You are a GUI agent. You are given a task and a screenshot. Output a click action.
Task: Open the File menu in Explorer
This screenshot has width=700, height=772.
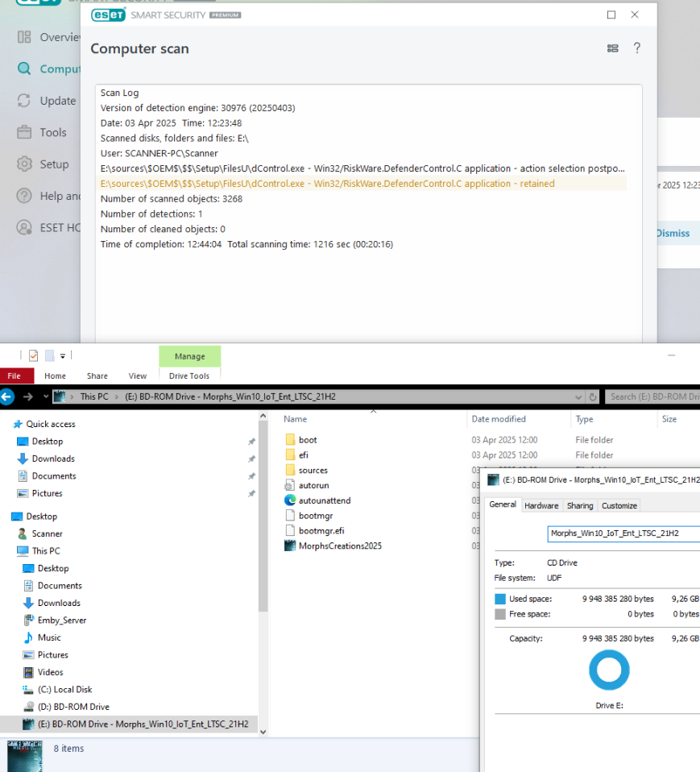17,376
